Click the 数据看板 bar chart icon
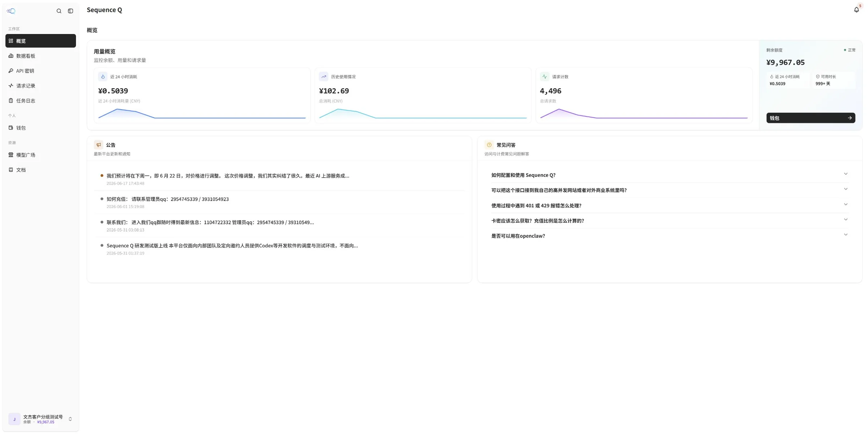 click(11, 56)
